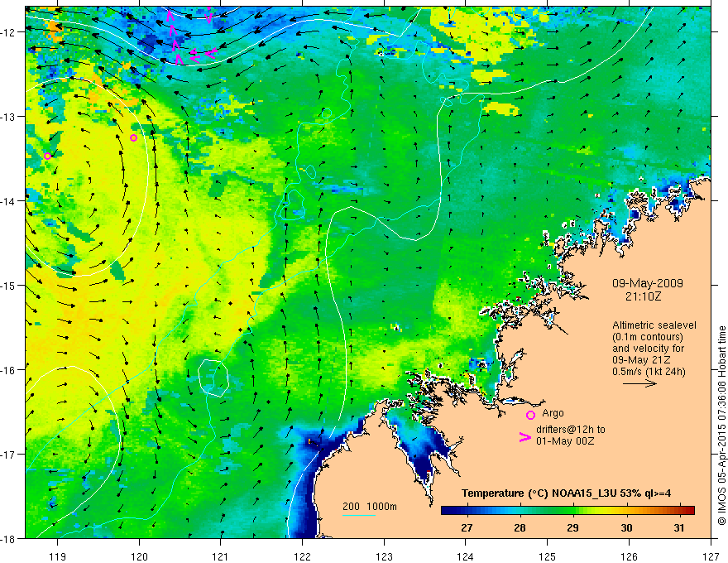Click the longitude axis label '126'
This screenshot has width=728, height=563.
pos(629,556)
